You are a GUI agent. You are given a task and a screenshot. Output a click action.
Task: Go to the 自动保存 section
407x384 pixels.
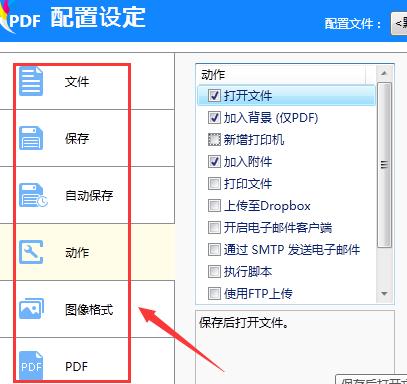[x=89, y=195]
